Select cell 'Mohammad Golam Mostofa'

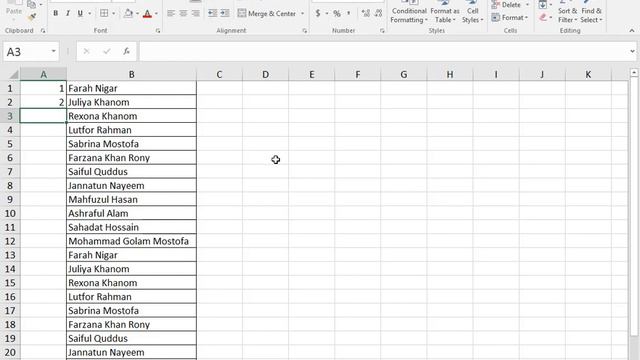pos(131,241)
